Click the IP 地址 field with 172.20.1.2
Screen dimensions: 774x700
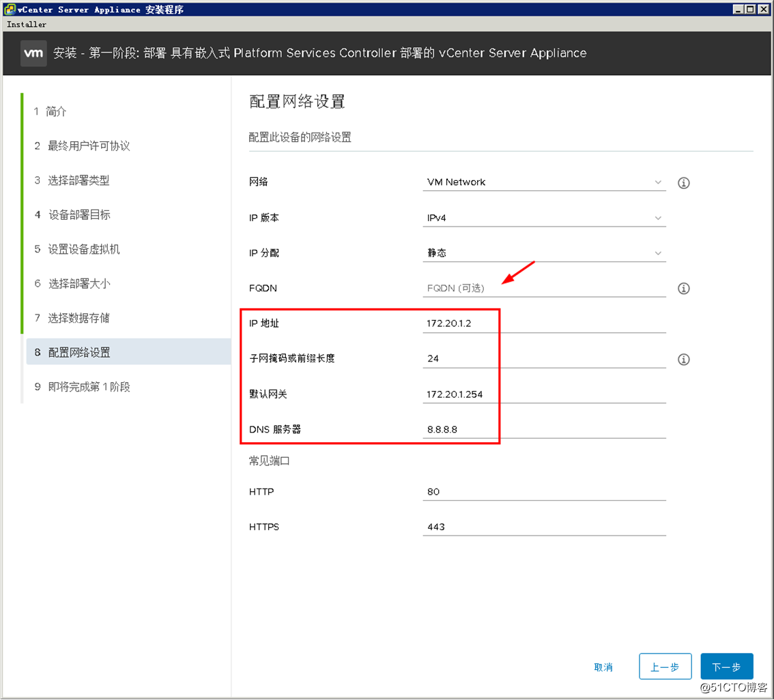tap(544, 323)
